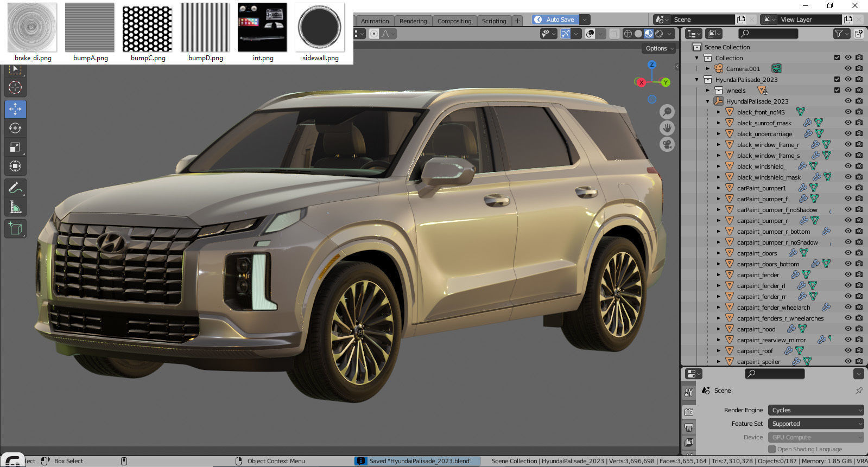Viewport: 868px width, 467px height.
Task: Choose the Annotate tool
Action: click(x=15, y=188)
